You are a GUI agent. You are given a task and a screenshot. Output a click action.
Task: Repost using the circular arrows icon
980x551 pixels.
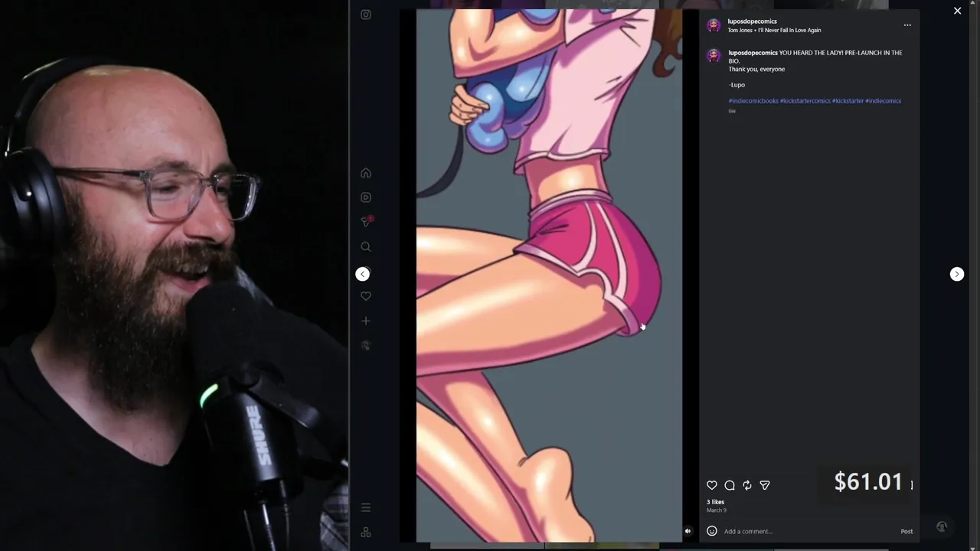pos(747,485)
